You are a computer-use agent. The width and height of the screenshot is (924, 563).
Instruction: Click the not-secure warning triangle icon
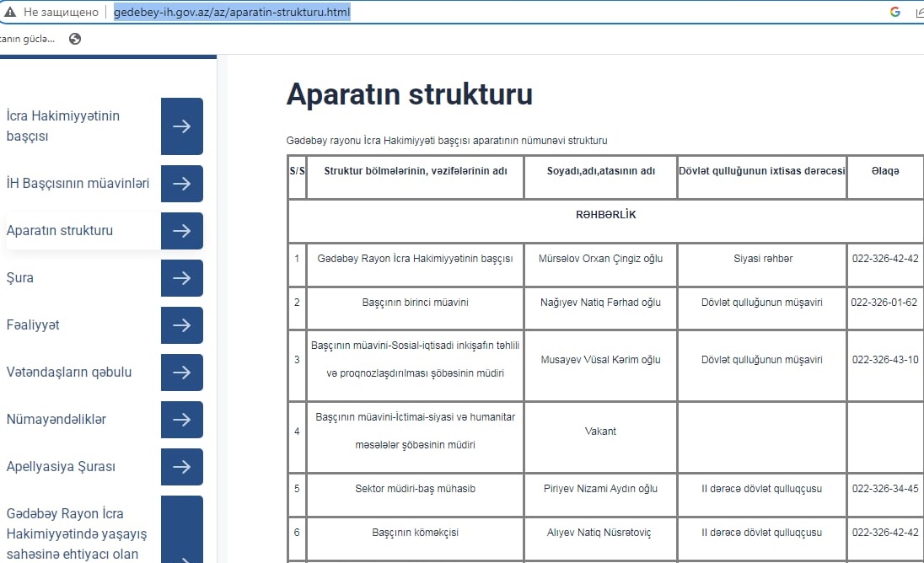(x=10, y=12)
